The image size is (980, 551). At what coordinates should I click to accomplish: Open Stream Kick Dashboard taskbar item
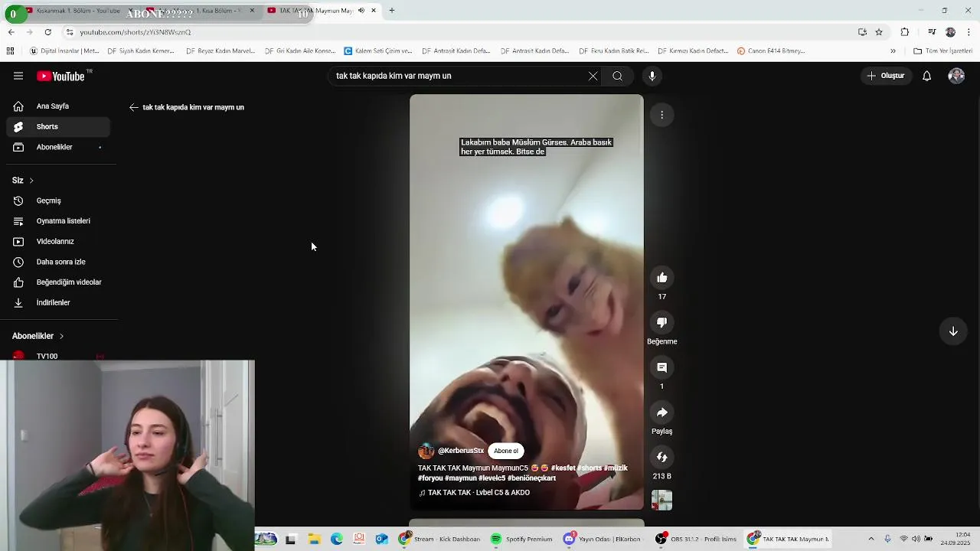(439, 540)
